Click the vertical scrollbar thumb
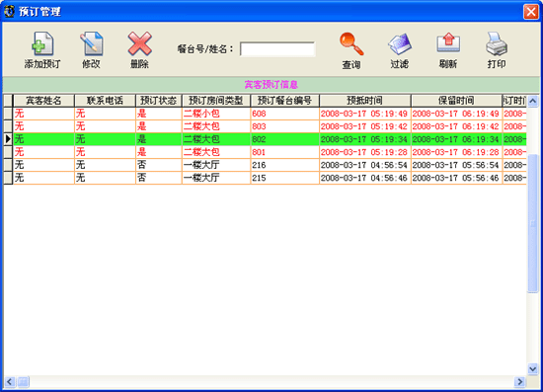 (x=532, y=223)
